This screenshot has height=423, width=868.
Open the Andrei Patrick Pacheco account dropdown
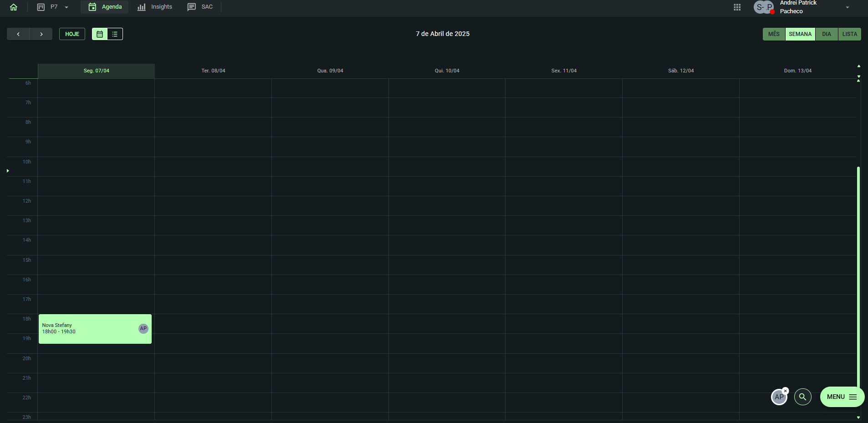pyautogui.click(x=847, y=7)
